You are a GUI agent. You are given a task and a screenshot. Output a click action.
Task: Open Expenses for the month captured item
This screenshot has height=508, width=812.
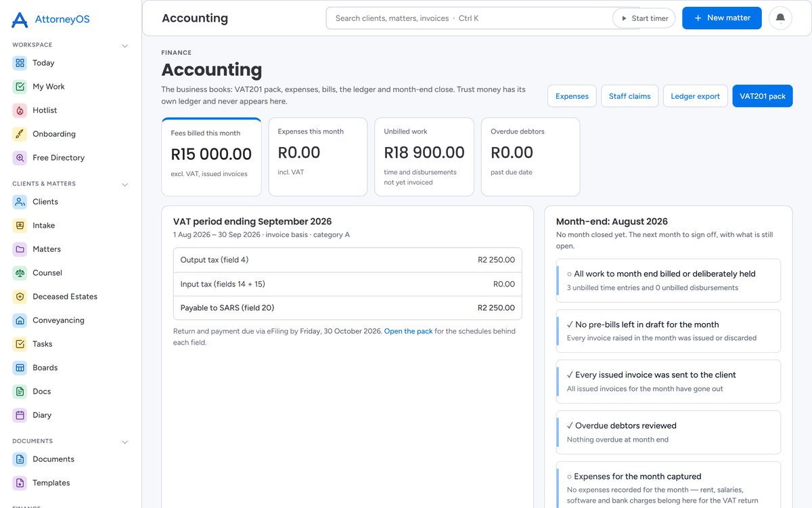[x=669, y=485]
